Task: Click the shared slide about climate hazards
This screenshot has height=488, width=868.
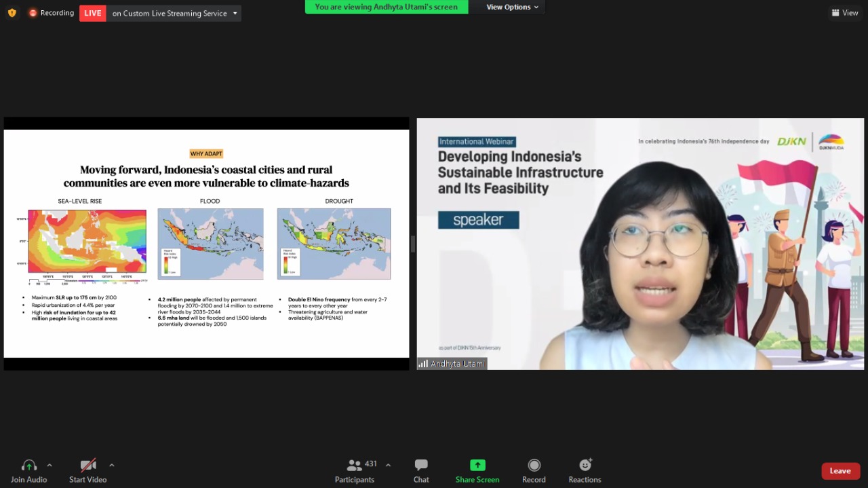Action: [x=206, y=243]
